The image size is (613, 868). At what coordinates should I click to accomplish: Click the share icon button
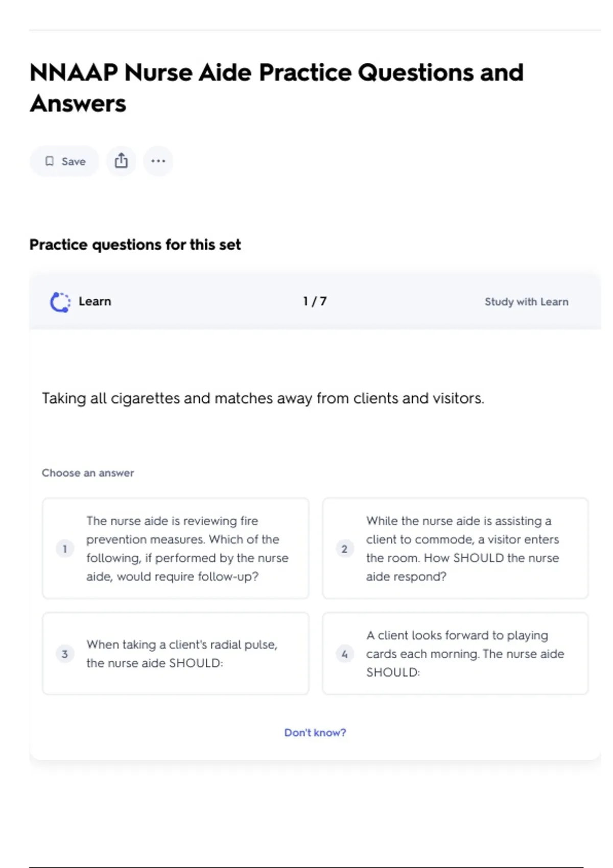click(x=121, y=161)
